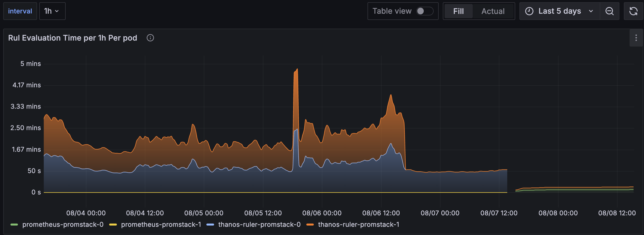Select the Actual display mode
Image resolution: width=644 pixels, height=235 pixels.
(493, 11)
